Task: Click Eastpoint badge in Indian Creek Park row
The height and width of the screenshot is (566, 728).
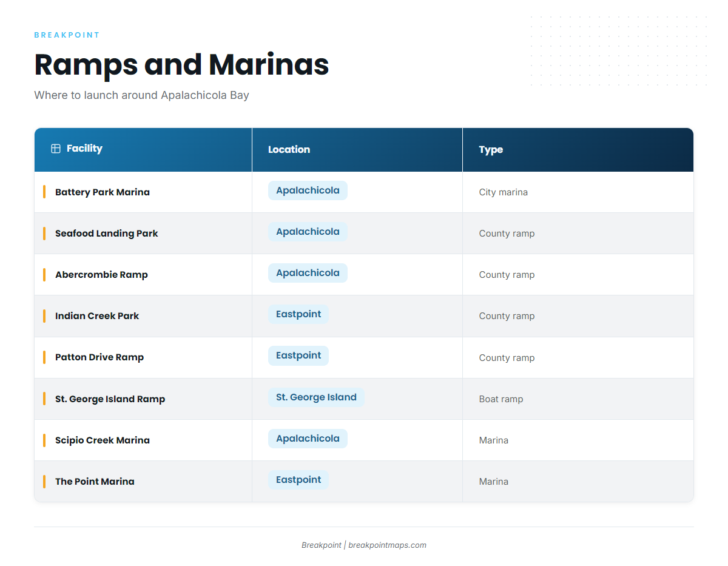Action: point(298,314)
